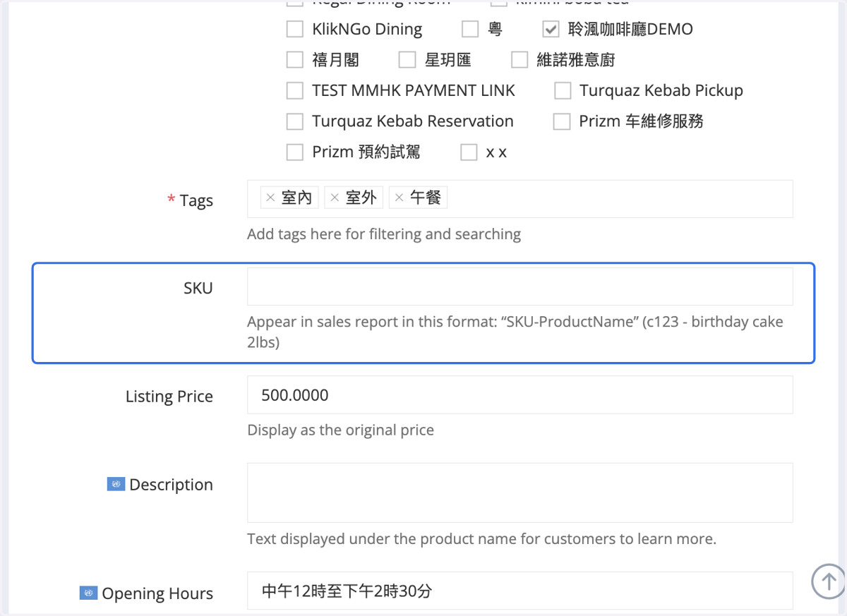Click the Listing Price label
This screenshot has height=616, width=847.
[169, 397]
